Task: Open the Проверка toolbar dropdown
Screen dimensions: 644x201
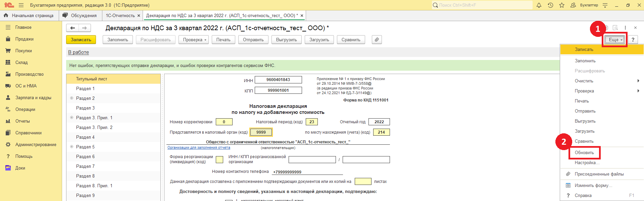Action: pos(194,40)
